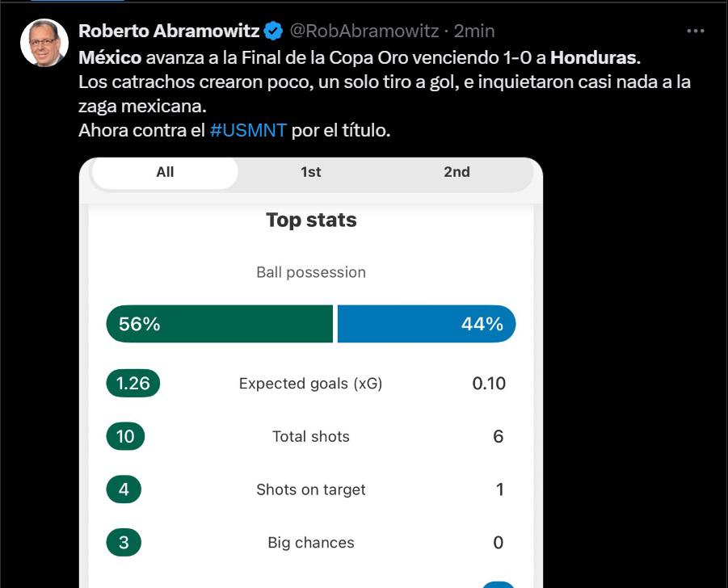Click the green 56% possession bar
This screenshot has height=588, width=728.
pyautogui.click(x=219, y=324)
